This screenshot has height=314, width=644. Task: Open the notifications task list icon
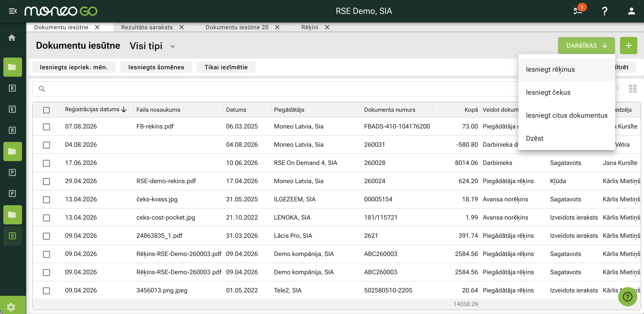coord(577,11)
